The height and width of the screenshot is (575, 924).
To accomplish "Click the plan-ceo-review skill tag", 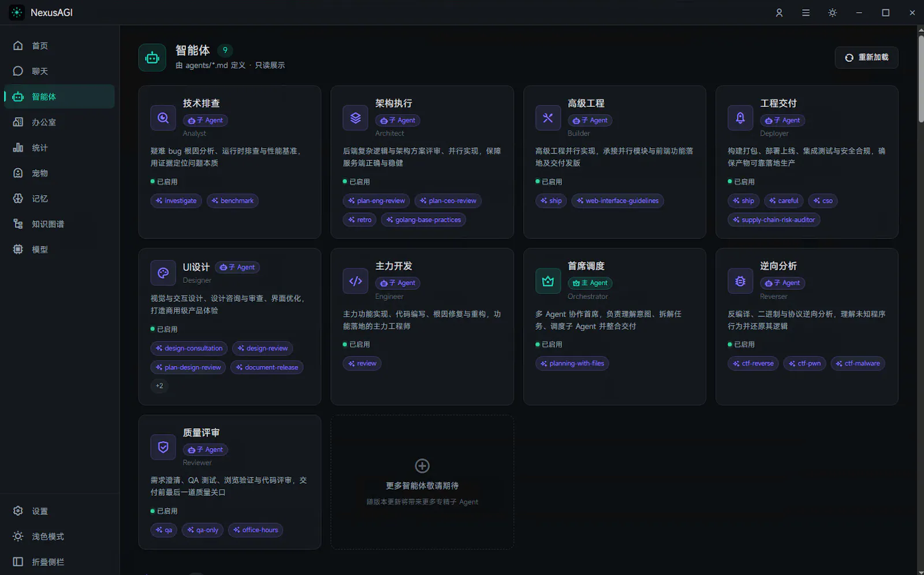I will tap(448, 201).
